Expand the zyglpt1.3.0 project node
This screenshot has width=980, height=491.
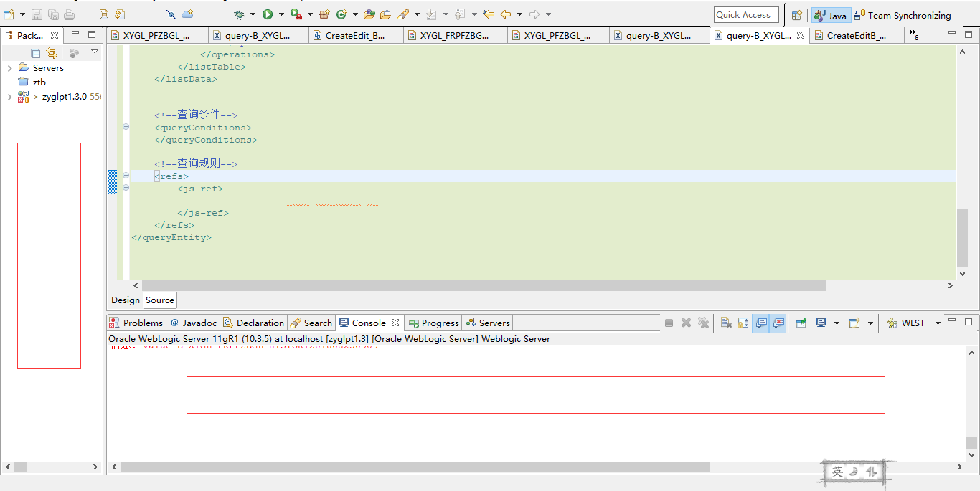point(9,97)
